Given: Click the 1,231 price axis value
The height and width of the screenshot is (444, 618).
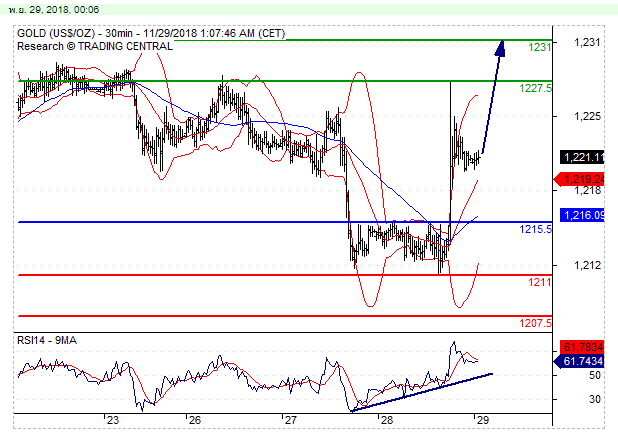Looking at the screenshot, I should [x=587, y=43].
